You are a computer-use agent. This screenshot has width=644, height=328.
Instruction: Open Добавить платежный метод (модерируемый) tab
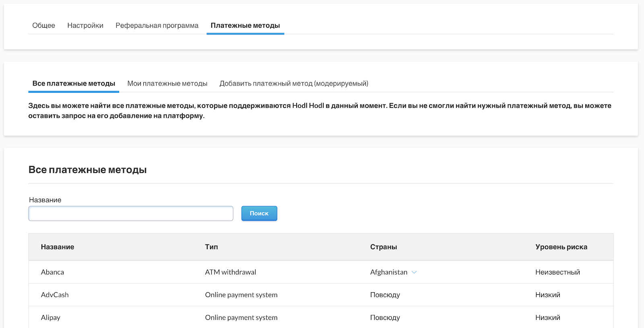tap(294, 83)
